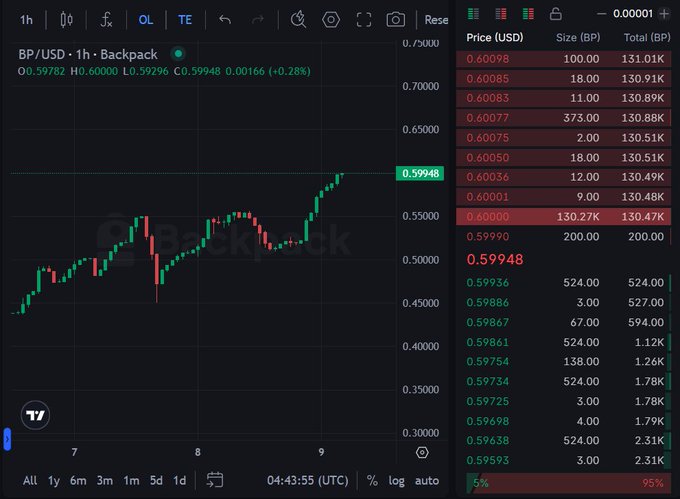
Task: Select the 6m time range
Action: coord(78,480)
